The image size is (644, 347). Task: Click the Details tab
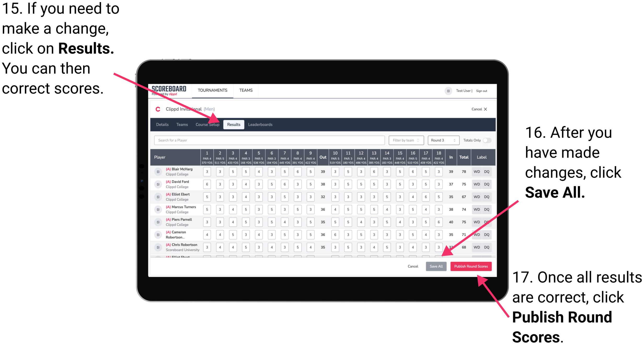pos(163,124)
